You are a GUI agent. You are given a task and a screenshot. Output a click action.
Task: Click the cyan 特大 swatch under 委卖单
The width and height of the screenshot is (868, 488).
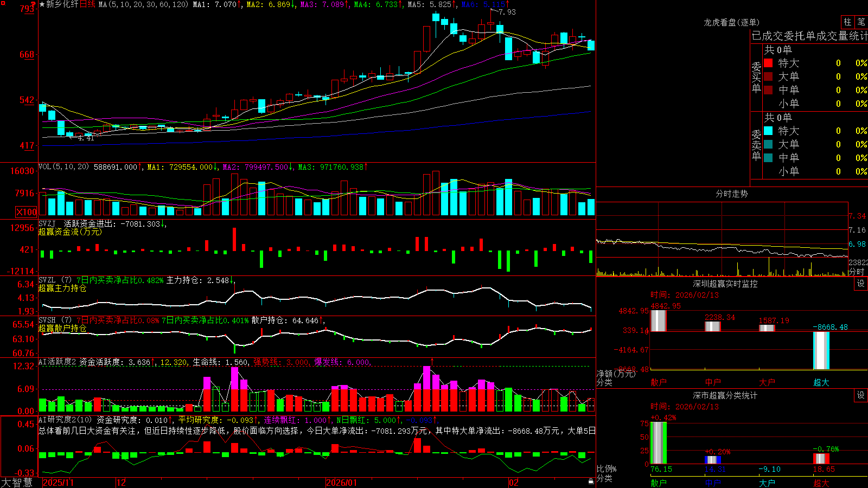(x=768, y=131)
